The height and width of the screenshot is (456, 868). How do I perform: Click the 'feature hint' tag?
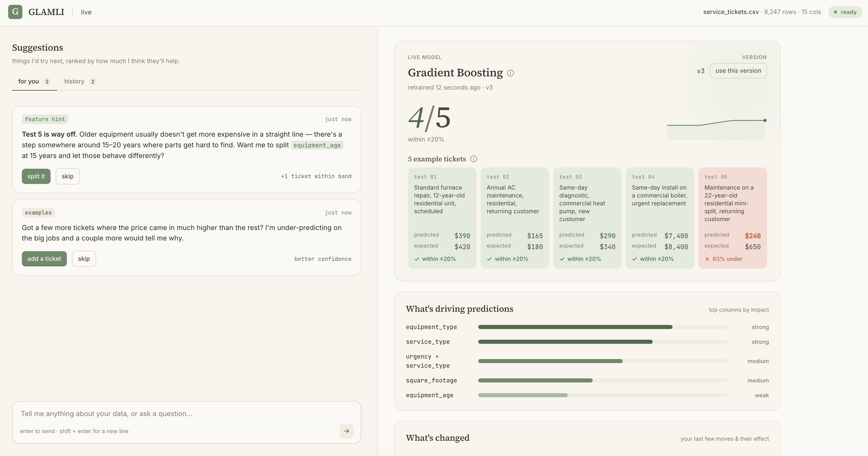(45, 119)
